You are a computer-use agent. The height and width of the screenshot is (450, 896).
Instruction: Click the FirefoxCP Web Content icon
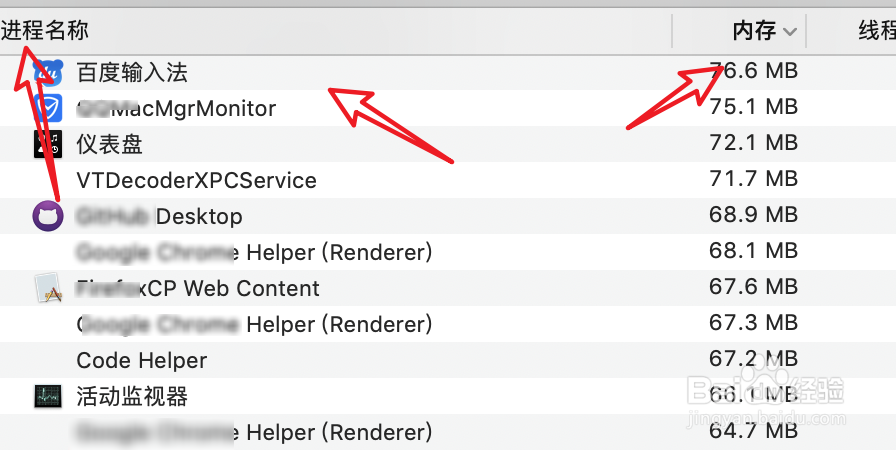point(48,288)
